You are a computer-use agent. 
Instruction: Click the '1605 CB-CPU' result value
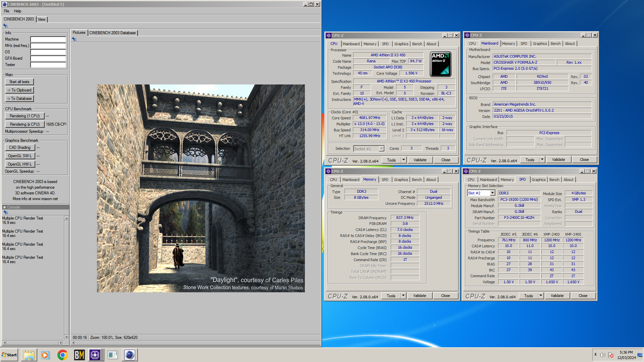56,124
